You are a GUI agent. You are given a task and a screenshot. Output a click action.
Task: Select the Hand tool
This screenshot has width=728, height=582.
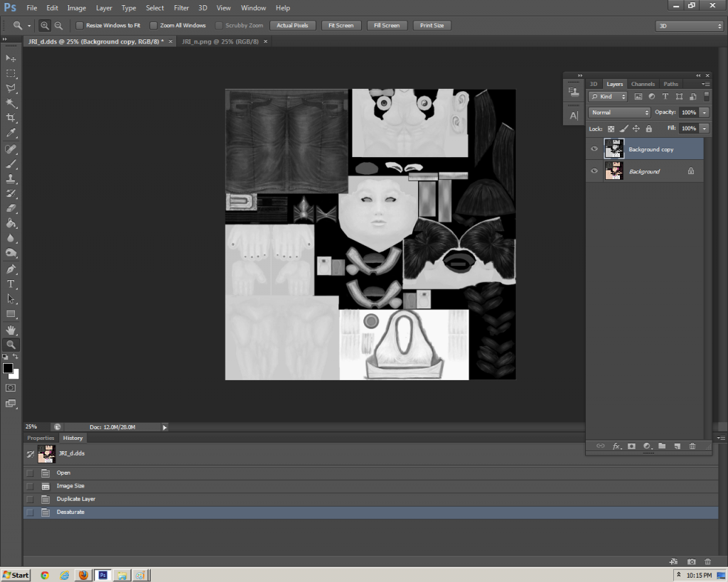(11, 330)
